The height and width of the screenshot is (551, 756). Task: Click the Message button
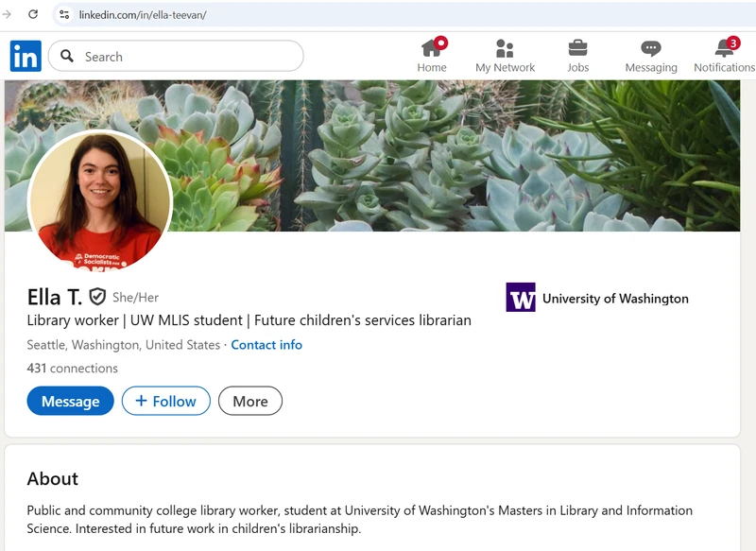[68, 401]
